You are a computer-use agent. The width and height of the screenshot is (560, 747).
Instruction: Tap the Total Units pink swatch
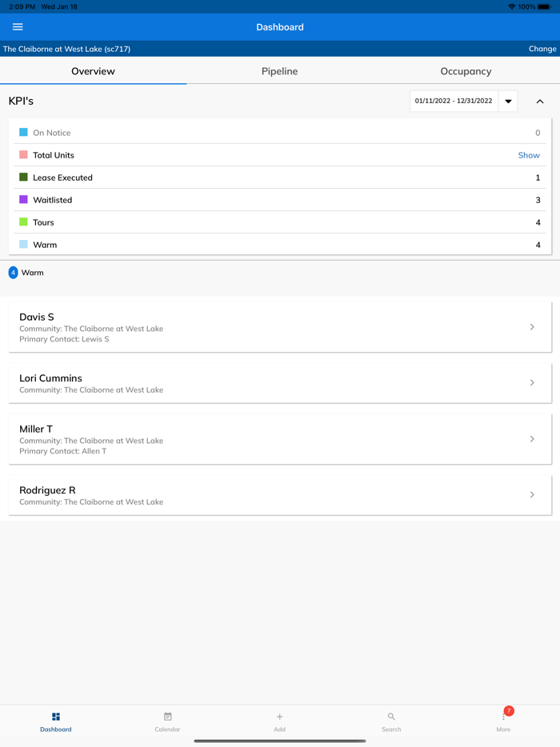[23, 155]
